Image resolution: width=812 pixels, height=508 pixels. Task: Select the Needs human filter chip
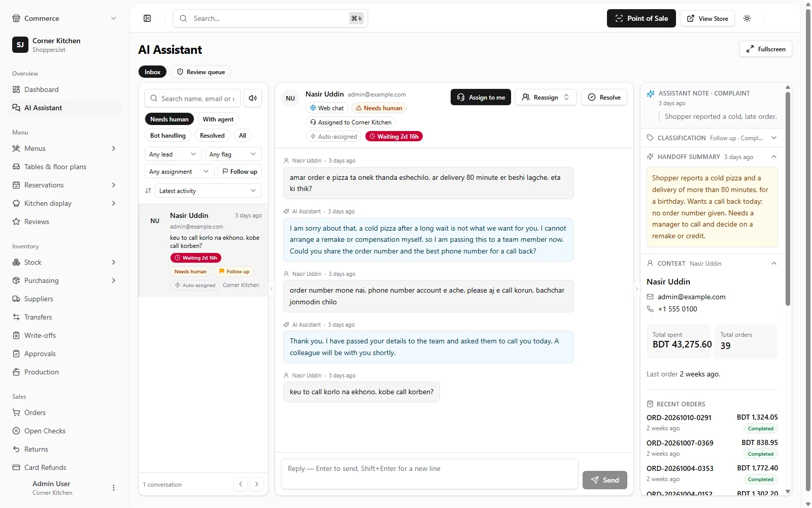pos(169,119)
